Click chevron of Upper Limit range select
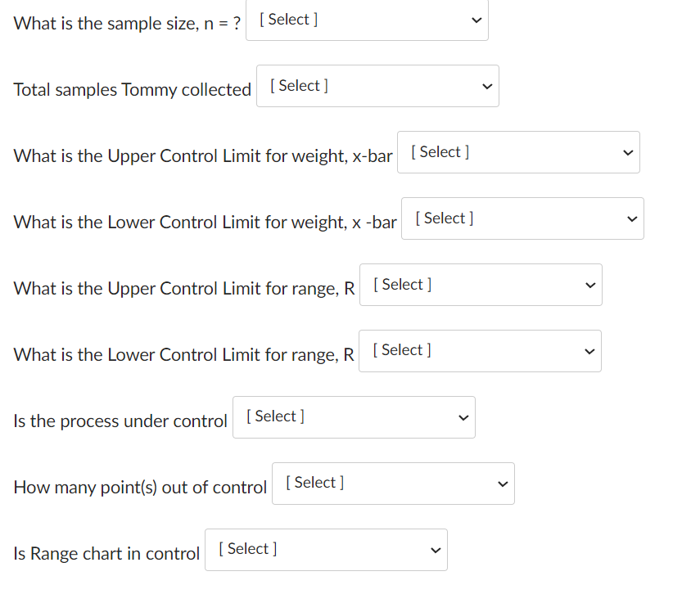The height and width of the screenshot is (612, 700). 589,286
